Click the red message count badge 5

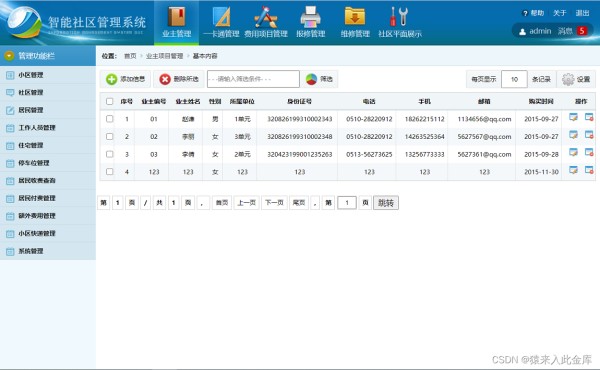[x=582, y=31]
